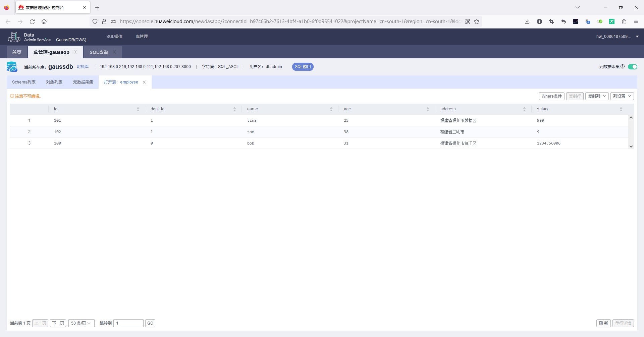Open the QR code icon in address bar

467,21
